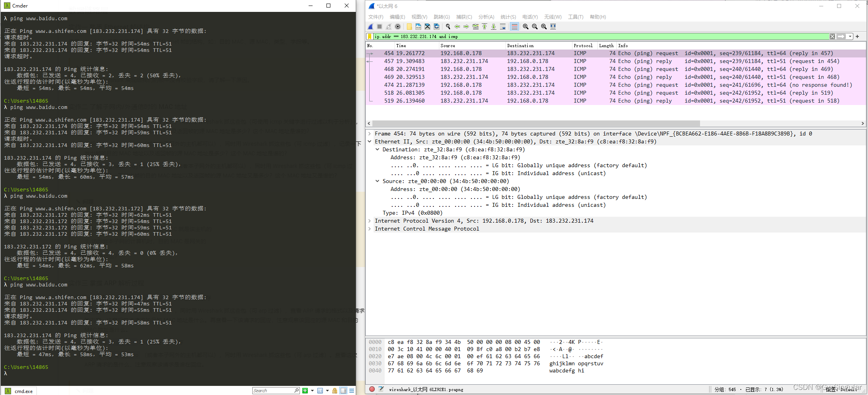This screenshot has height=395, width=868.
Task: Open the 文件(F) menu in Wireshark
Action: (376, 17)
